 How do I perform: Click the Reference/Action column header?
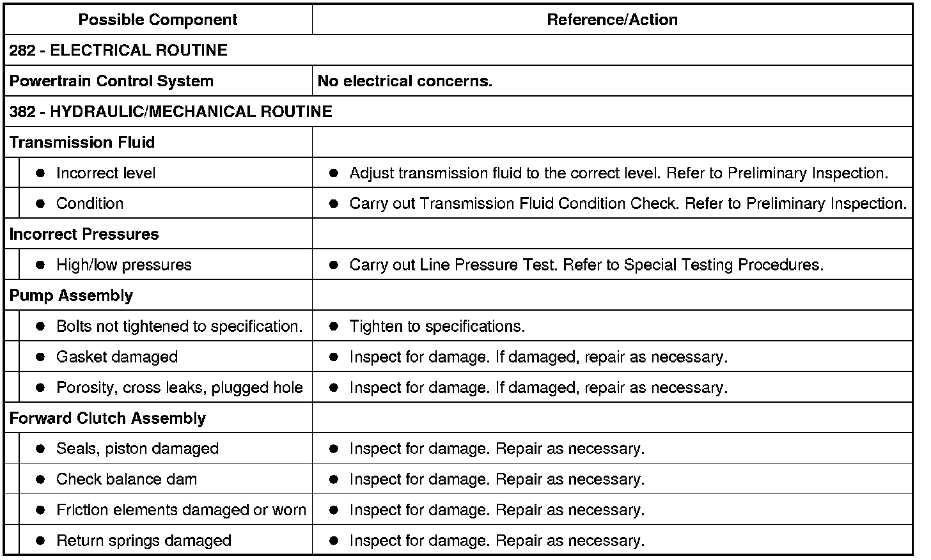pyautogui.click(x=612, y=20)
